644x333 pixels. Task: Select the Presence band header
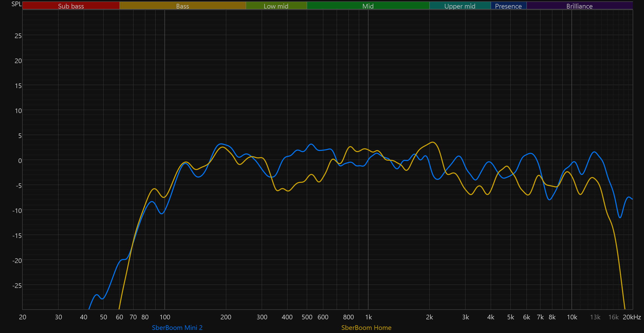(508, 6)
